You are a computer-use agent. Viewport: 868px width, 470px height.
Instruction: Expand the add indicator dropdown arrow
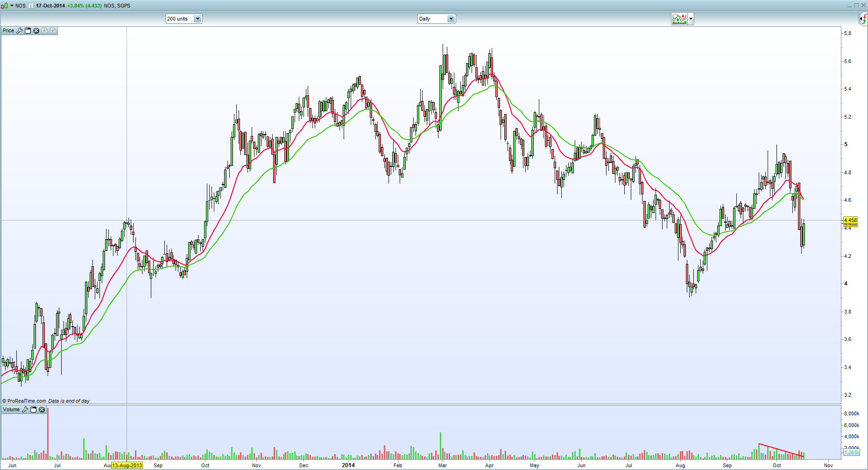(x=691, y=19)
